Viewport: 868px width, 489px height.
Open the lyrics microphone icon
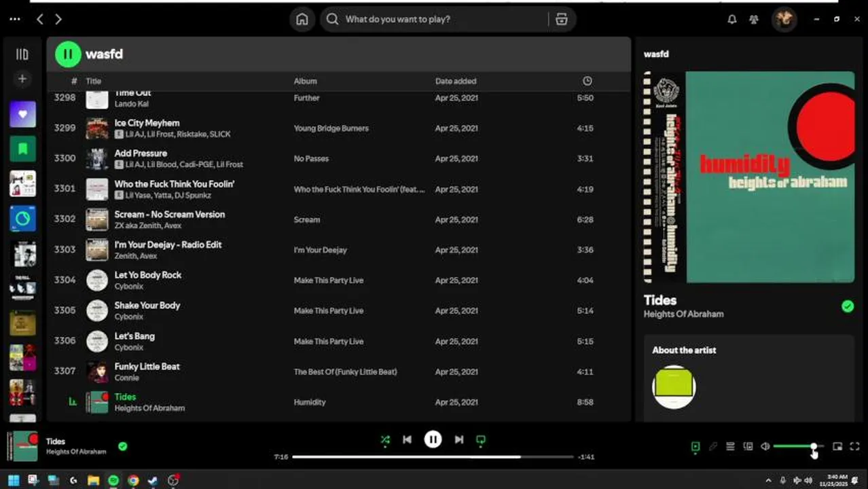coord(713,446)
